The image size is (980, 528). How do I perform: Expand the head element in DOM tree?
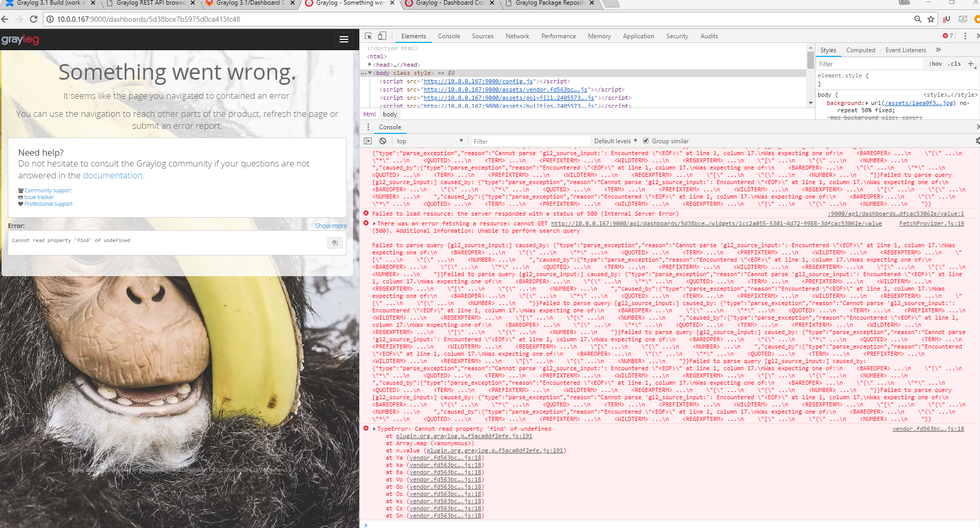coord(370,65)
